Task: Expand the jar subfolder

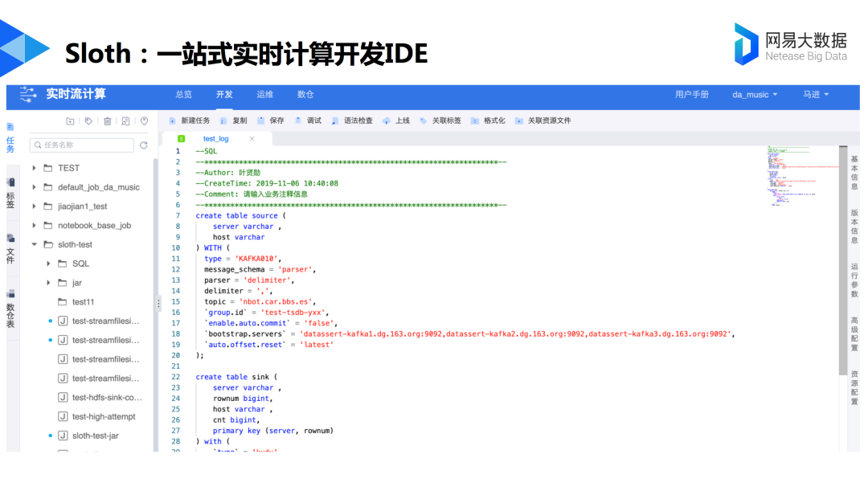Action: coord(49,283)
